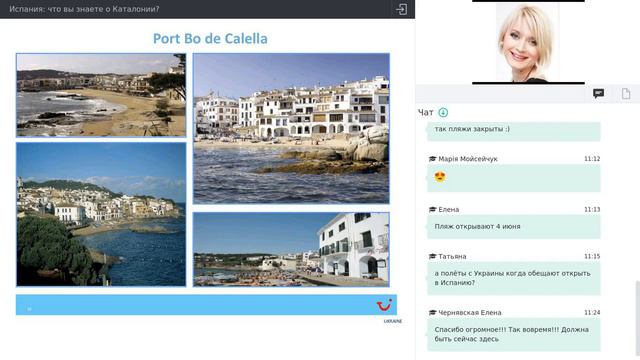
Task: Click the TUI smile logo on slide
Action: [x=384, y=305]
